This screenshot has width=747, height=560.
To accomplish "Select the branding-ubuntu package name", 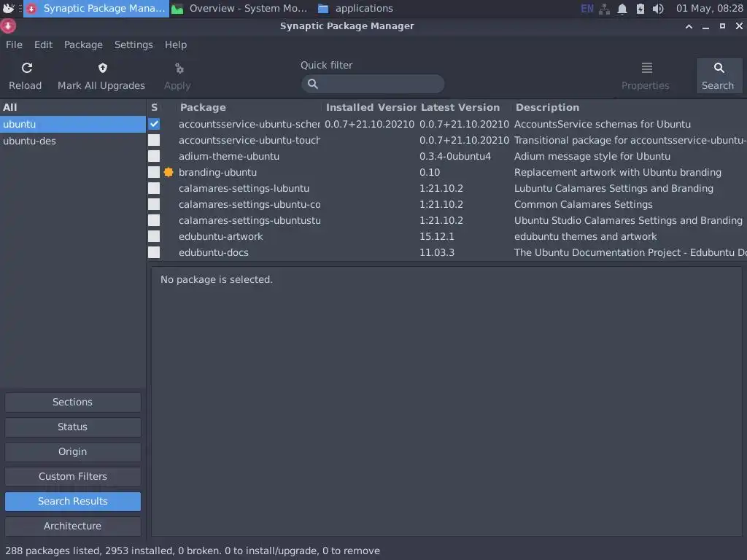I will [217, 172].
